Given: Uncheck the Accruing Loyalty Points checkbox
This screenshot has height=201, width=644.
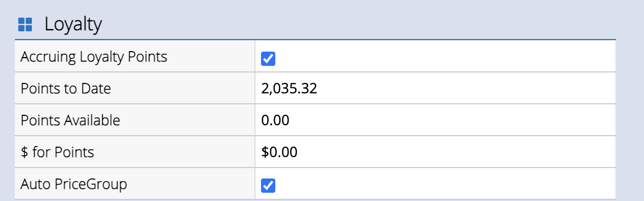Looking at the screenshot, I should (268, 59).
